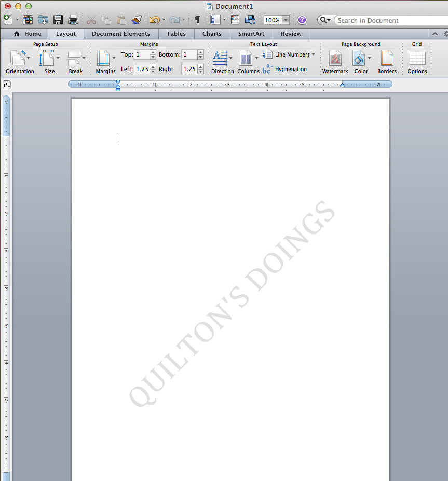Switch to the Tables tab
Viewport: 448px width, 481px height.
point(176,34)
